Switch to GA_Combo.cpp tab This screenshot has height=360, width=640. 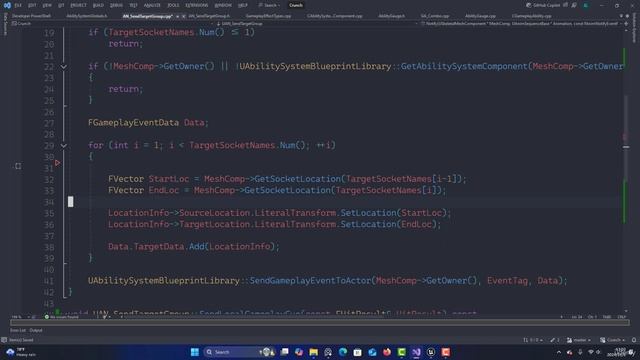pos(435,16)
